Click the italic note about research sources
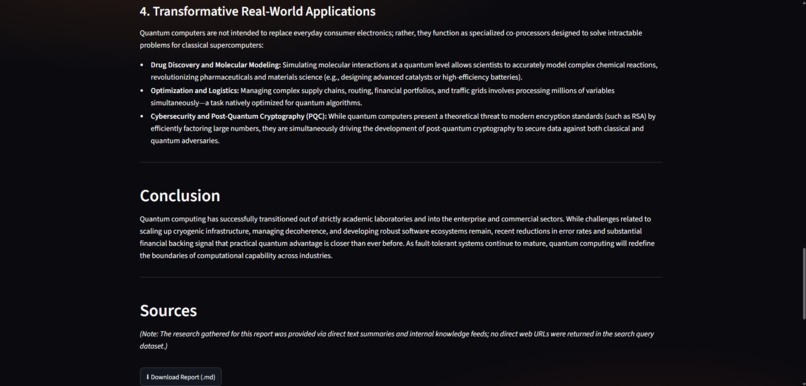This screenshot has height=386, width=806. (397, 340)
